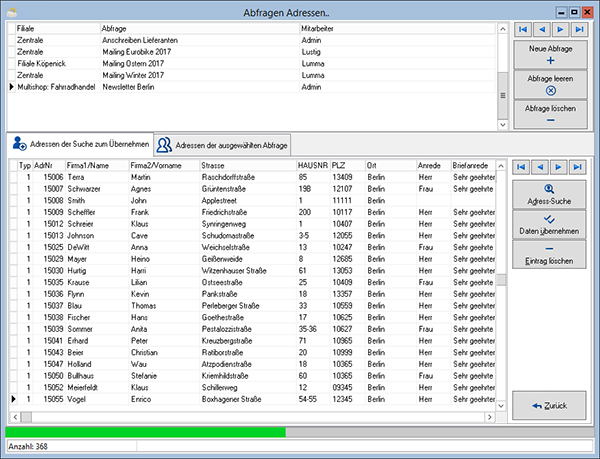Click the PLZ column header
The height and width of the screenshot is (459, 600).
tap(348, 166)
